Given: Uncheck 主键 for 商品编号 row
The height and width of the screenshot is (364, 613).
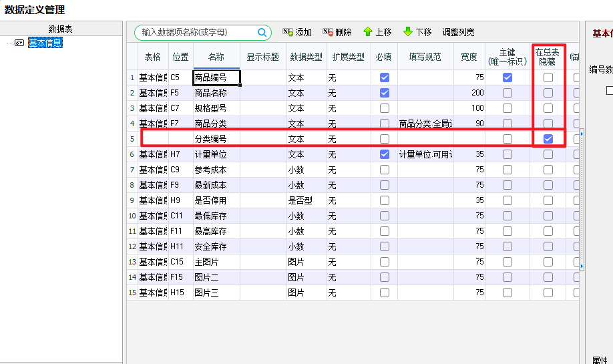Looking at the screenshot, I should pos(507,77).
